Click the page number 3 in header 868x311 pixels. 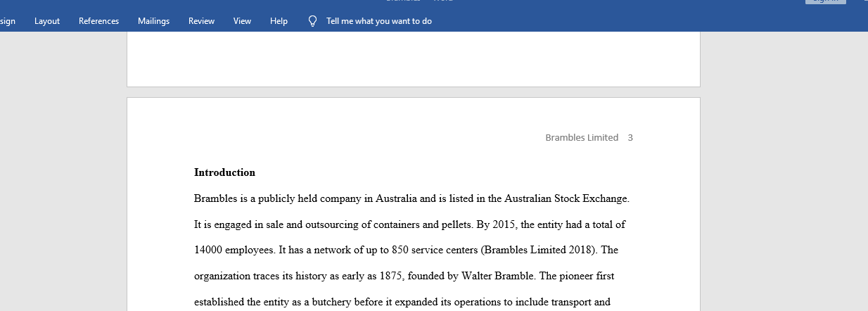630,137
